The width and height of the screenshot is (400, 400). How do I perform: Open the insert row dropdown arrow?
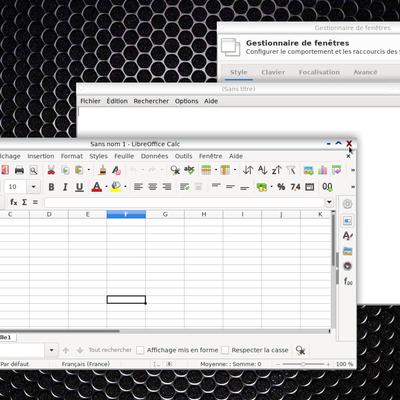tap(216, 170)
